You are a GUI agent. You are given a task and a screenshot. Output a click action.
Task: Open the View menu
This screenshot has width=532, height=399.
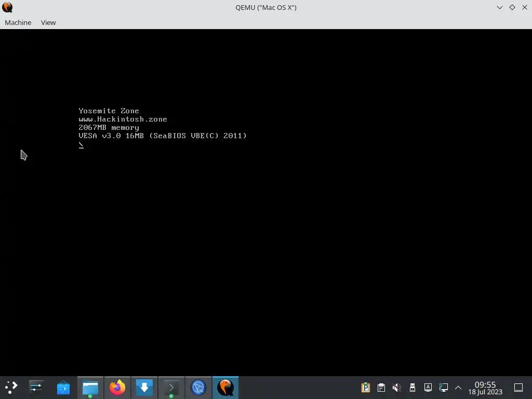[x=48, y=22]
